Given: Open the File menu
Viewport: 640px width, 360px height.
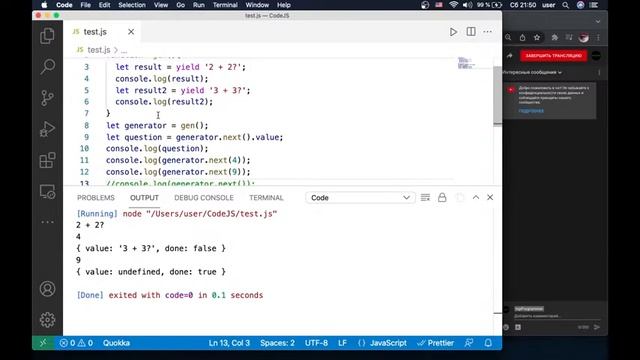Looking at the screenshot, I should (86, 5).
